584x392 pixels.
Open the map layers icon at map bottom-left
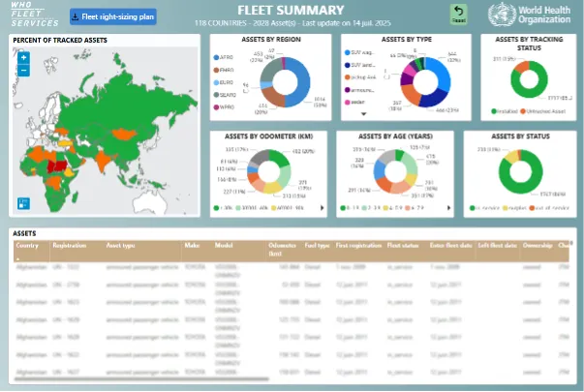pyautogui.click(x=23, y=203)
